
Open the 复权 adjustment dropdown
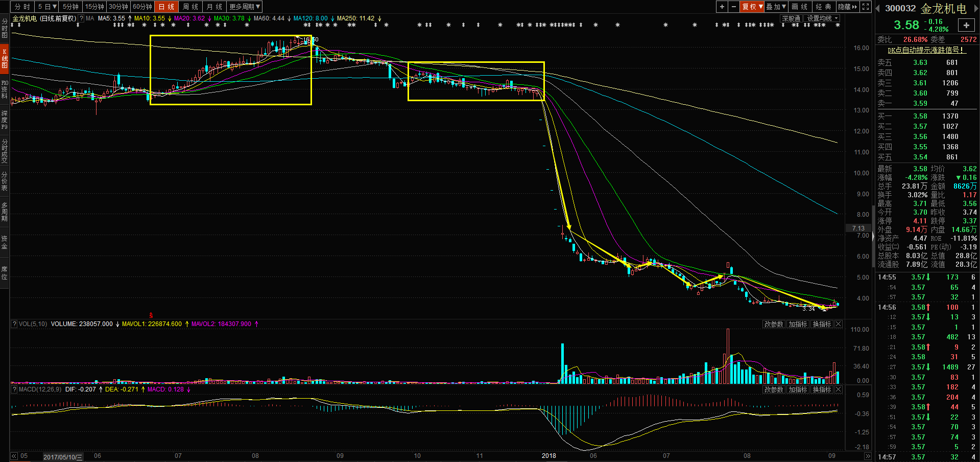coord(752,7)
